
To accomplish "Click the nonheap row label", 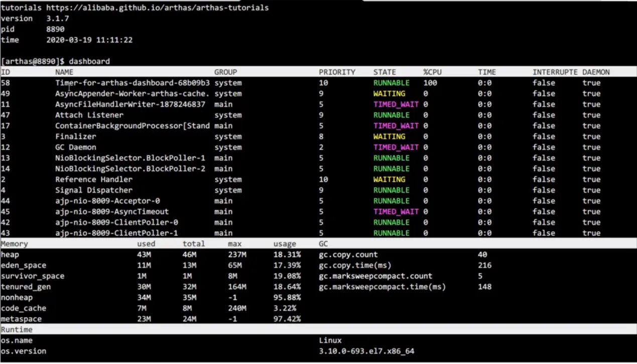I will click(17, 298).
